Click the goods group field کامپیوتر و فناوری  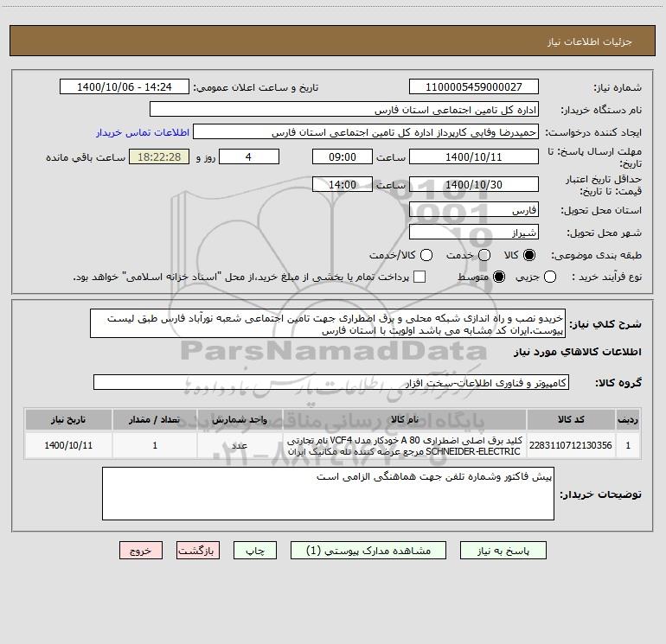point(331,382)
